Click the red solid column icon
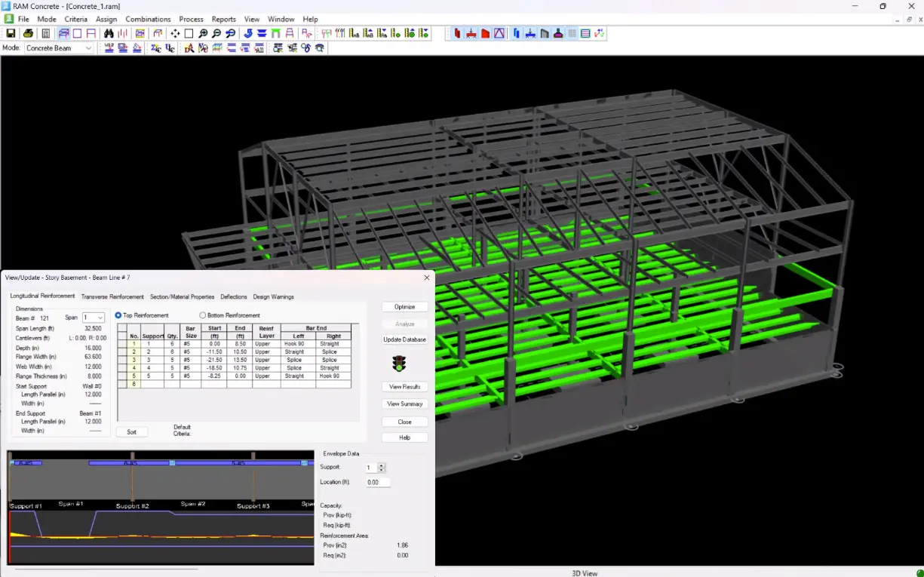The image size is (924, 577). pyautogui.click(x=457, y=33)
